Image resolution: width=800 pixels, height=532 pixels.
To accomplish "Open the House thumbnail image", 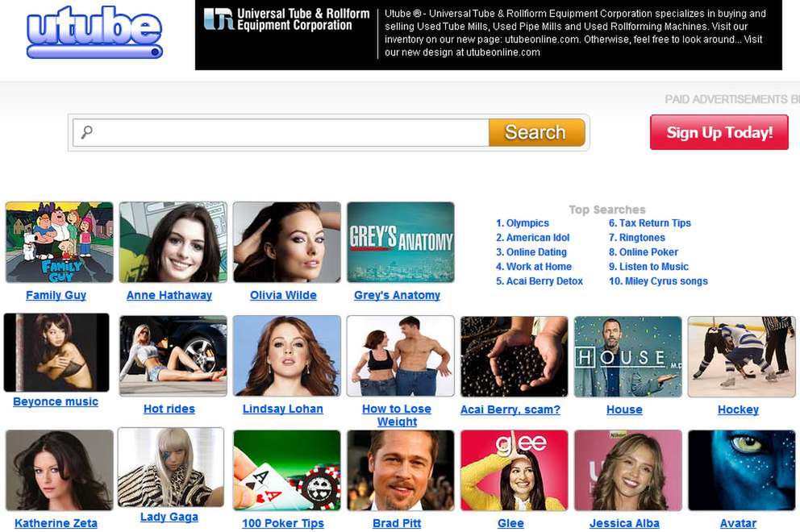I will (627, 356).
